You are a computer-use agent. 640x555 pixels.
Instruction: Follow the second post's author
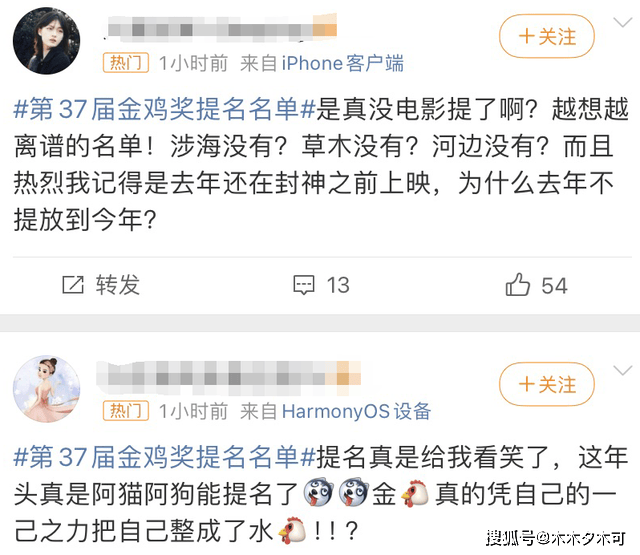tap(547, 384)
